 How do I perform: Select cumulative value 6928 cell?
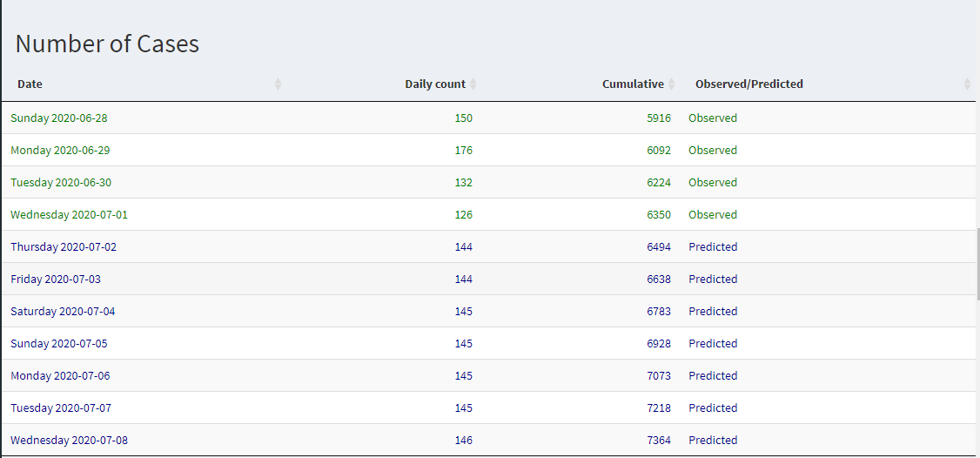pos(659,343)
